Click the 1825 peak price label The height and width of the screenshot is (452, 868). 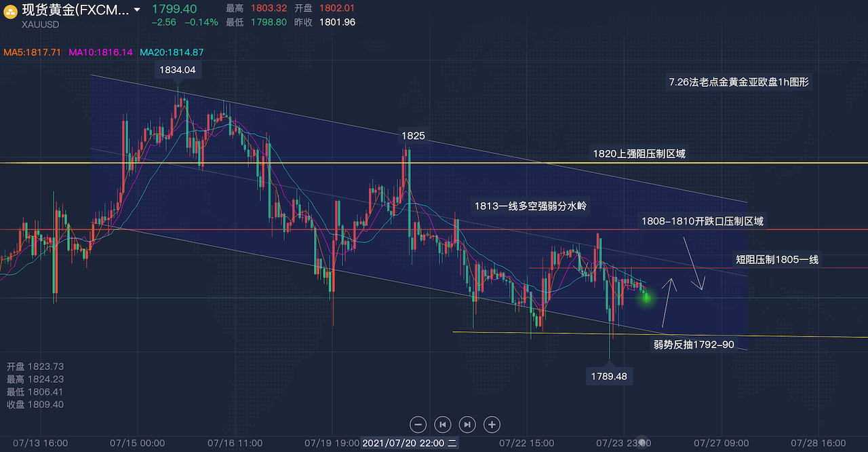[x=413, y=136]
